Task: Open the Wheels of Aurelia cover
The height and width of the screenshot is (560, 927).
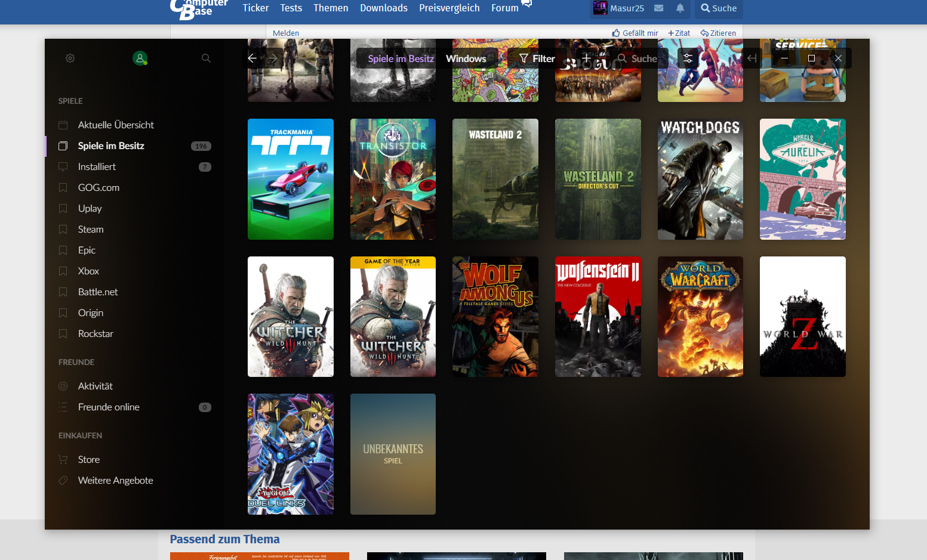Action: [803, 179]
